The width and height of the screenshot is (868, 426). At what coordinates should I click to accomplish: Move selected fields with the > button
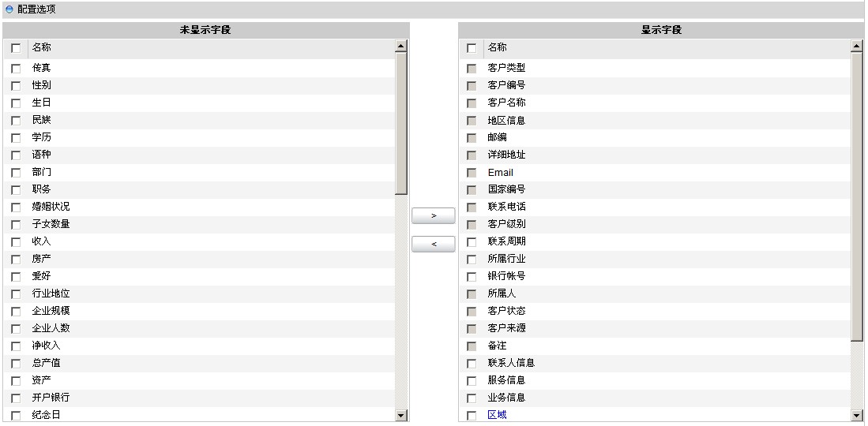(x=434, y=216)
